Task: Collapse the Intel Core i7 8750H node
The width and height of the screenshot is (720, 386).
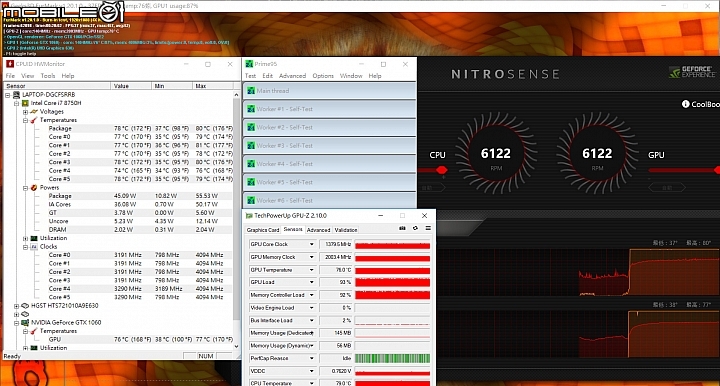Action: 17,103
